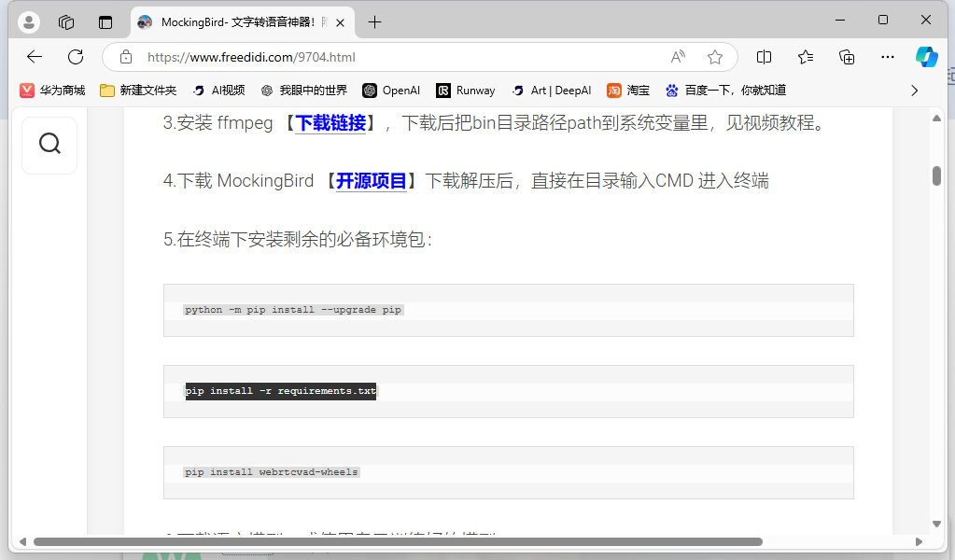The image size is (955, 560).
Task: Click the horizontal scrollbar thumb
Action: pos(398,541)
